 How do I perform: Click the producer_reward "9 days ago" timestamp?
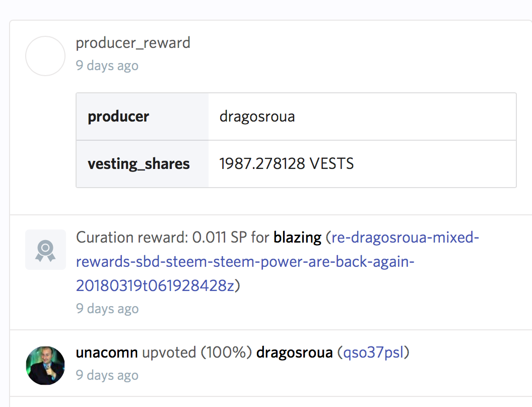click(x=107, y=66)
